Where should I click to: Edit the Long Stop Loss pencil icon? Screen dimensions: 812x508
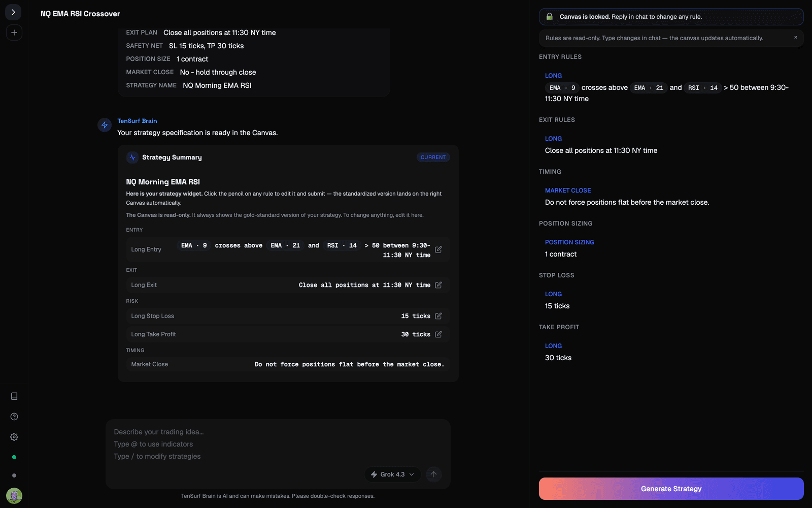[x=438, y=316]
